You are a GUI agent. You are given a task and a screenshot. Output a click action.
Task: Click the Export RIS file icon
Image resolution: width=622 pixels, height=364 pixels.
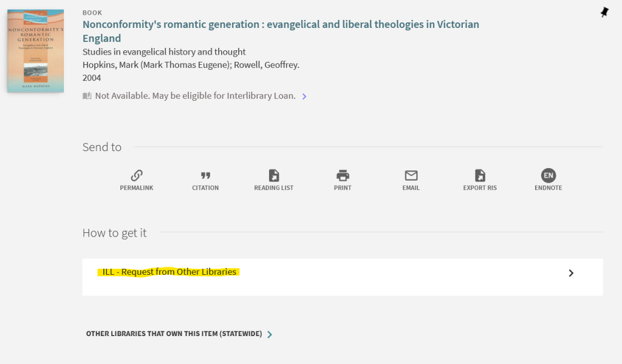480,175
